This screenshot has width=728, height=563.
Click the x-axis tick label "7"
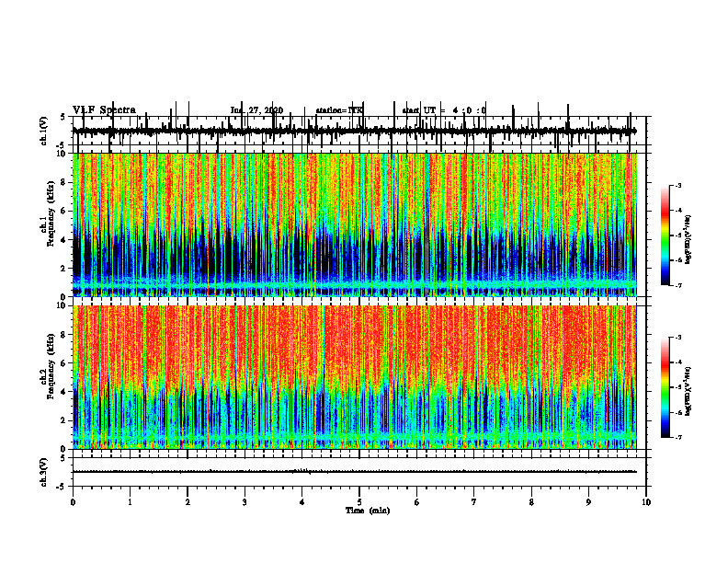474,502
